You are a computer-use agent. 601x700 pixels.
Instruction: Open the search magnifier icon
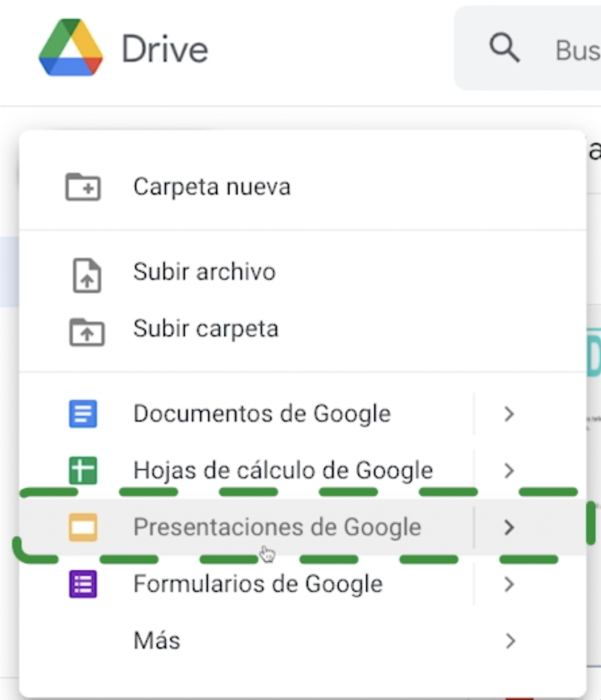click(x=503, y=47)
